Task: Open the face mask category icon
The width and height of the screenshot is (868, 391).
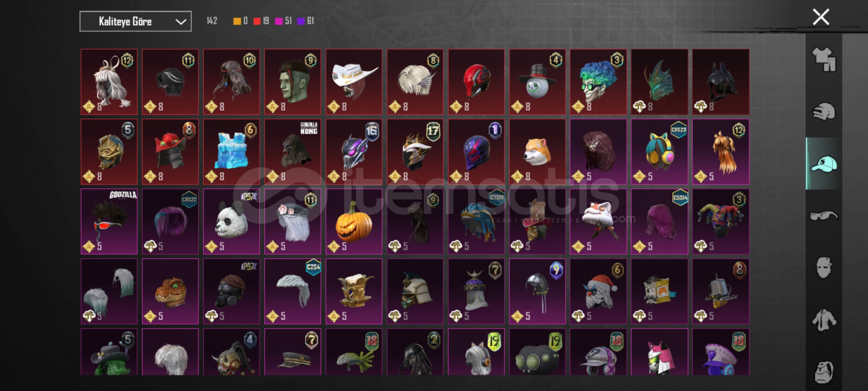Action: (824, 268)
